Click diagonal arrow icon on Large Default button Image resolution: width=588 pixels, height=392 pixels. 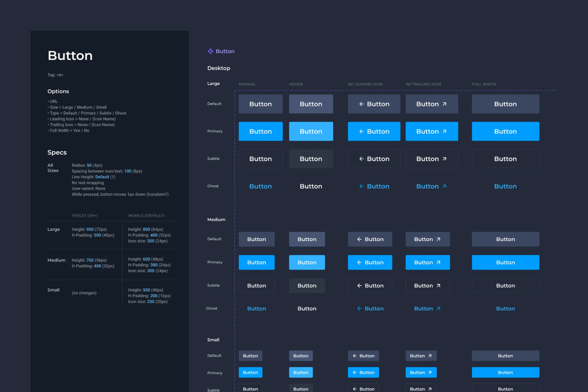tap(444, 104)
